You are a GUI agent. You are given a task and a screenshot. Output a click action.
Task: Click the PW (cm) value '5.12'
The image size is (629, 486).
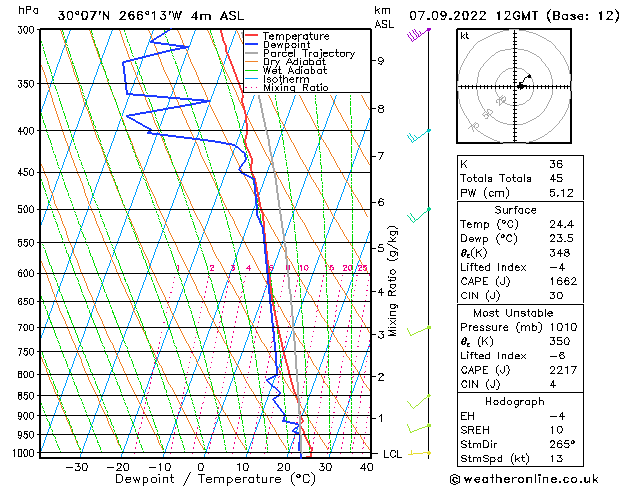pos(561,193)
